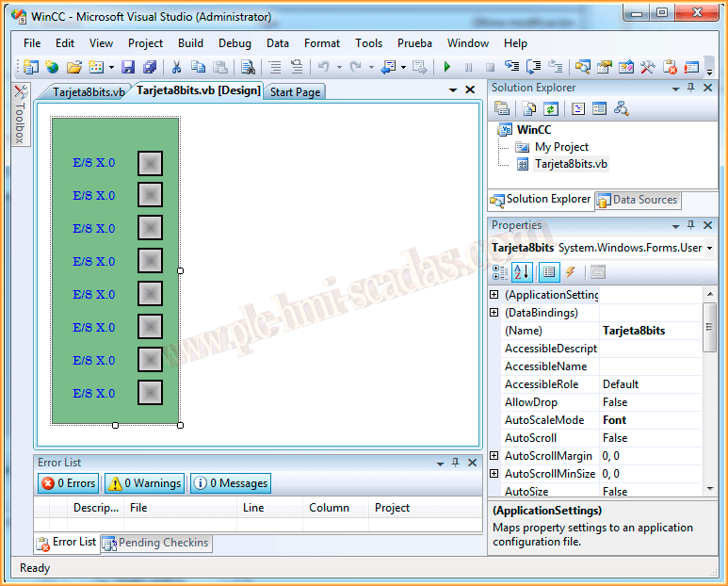The width and height of the screenshot is (728, 586).
Task: Click the Cut scissors icon in toolbar
Action: 175,67
